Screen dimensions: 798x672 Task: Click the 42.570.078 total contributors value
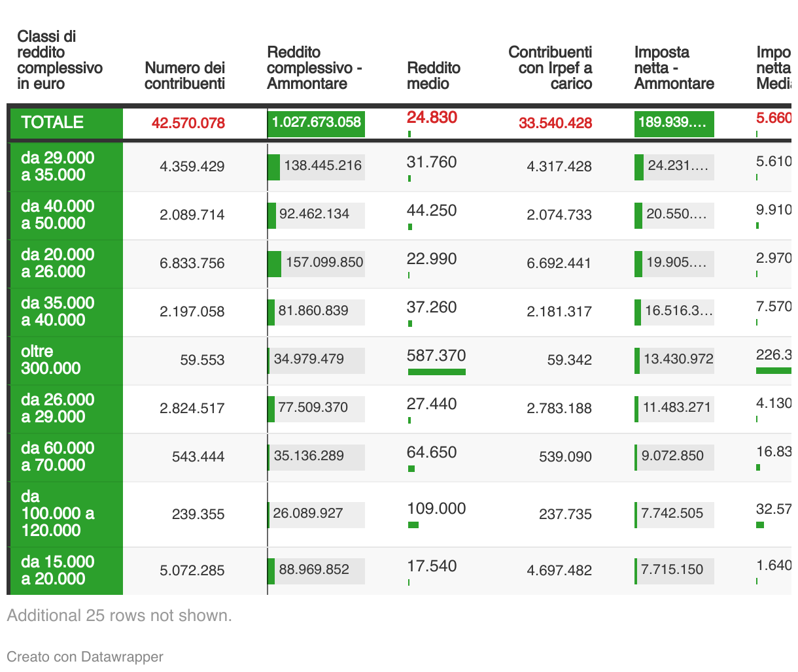click(x=188, y=123)
